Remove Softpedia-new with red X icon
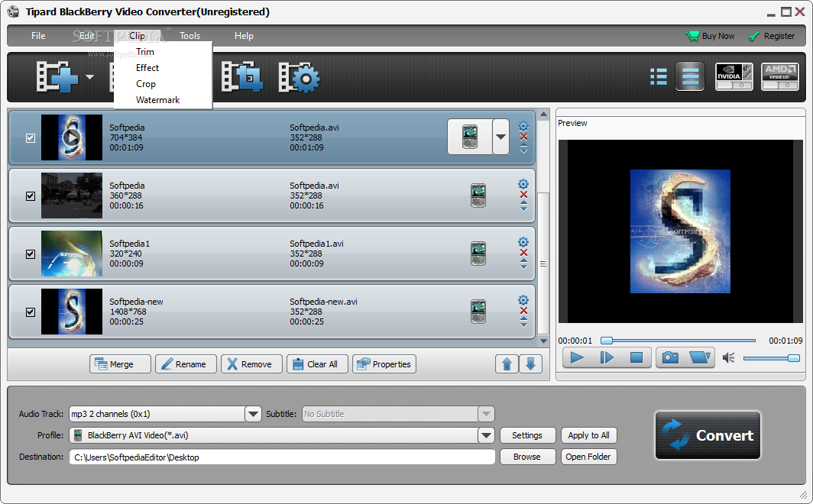The width and height of the screenshot is (813, 504). pos(523,311)
